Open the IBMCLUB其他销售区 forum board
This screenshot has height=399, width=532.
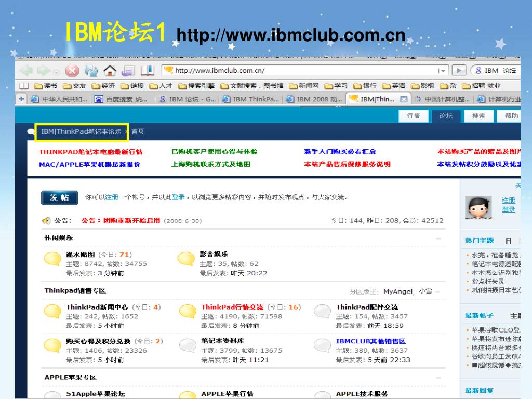[x=371, y=341]
